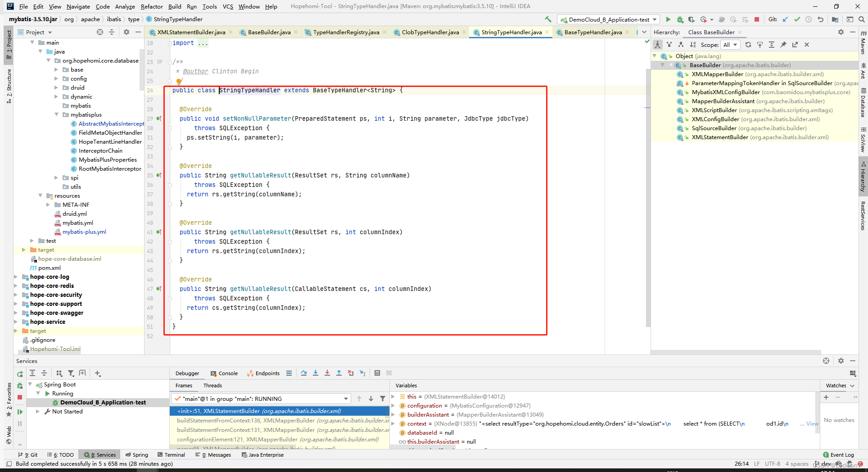Update project with Git blue arrow

pyautogui.click(x=785, y=19)
